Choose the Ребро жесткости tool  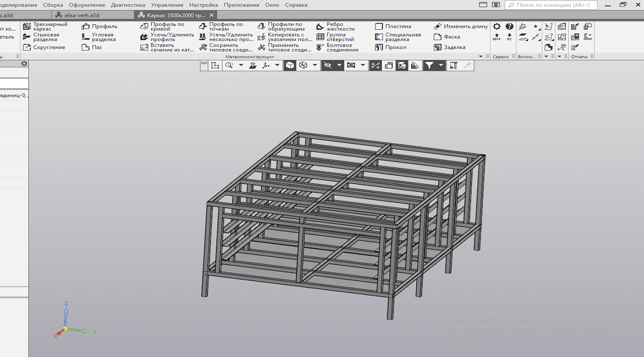[x=320, y=27]
